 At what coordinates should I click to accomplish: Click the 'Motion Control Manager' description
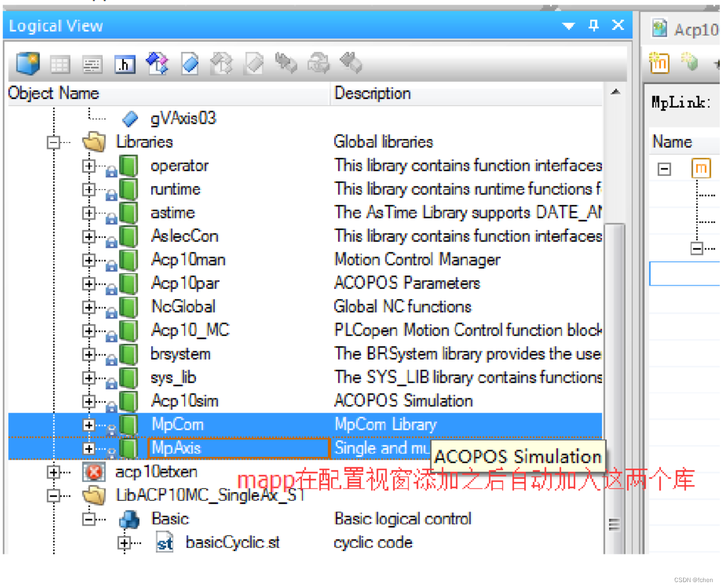[417, 260]
